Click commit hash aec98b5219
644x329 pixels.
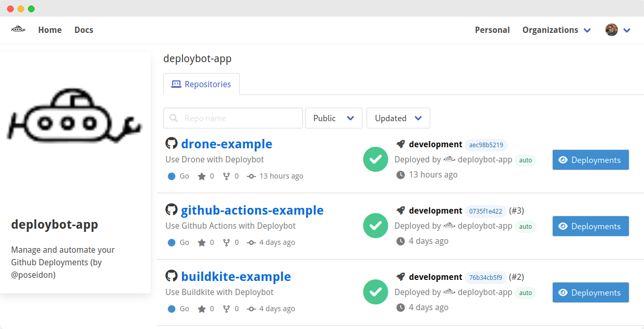pos(486,145)
